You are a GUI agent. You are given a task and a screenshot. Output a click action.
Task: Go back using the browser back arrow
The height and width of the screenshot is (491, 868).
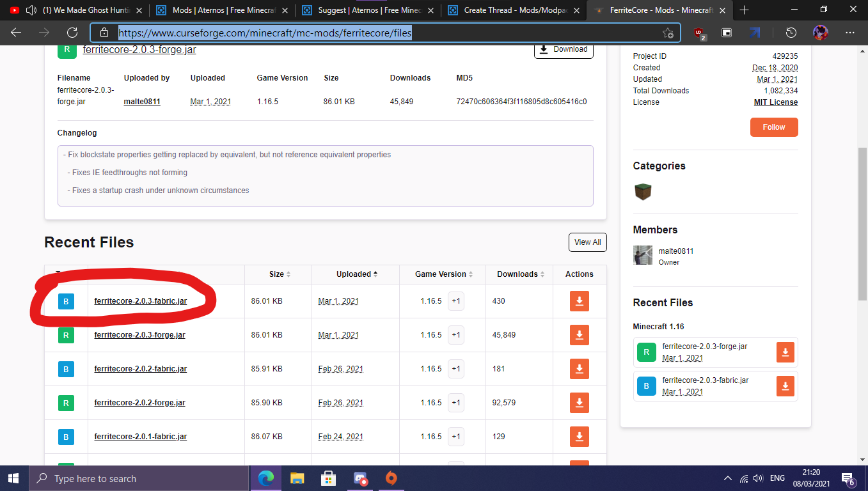pos(16,33)
